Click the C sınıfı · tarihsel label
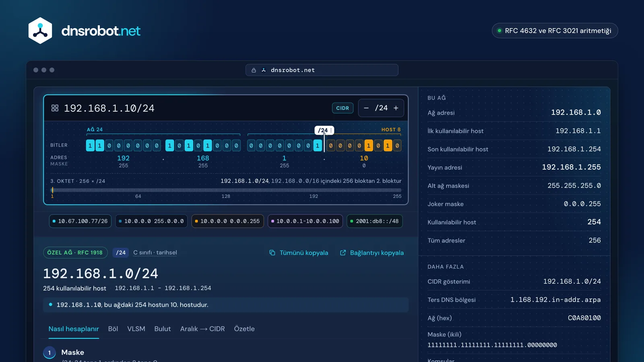644x362 pixels. [x=155, y=253]
